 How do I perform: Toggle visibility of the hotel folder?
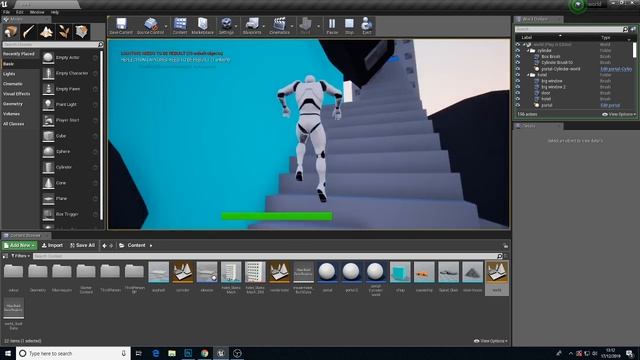tap(518, 75)
